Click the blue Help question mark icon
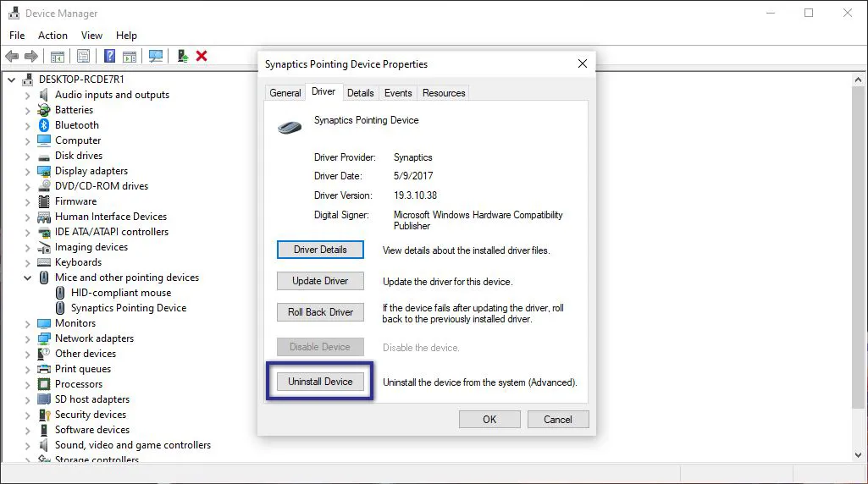The image size is (868, 484). [x=109, y=56]
